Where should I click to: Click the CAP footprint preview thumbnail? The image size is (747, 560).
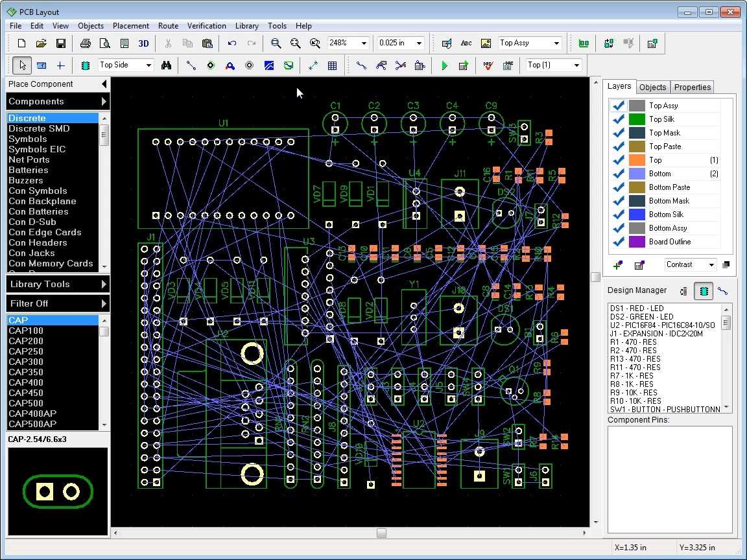tap(58, 492)
